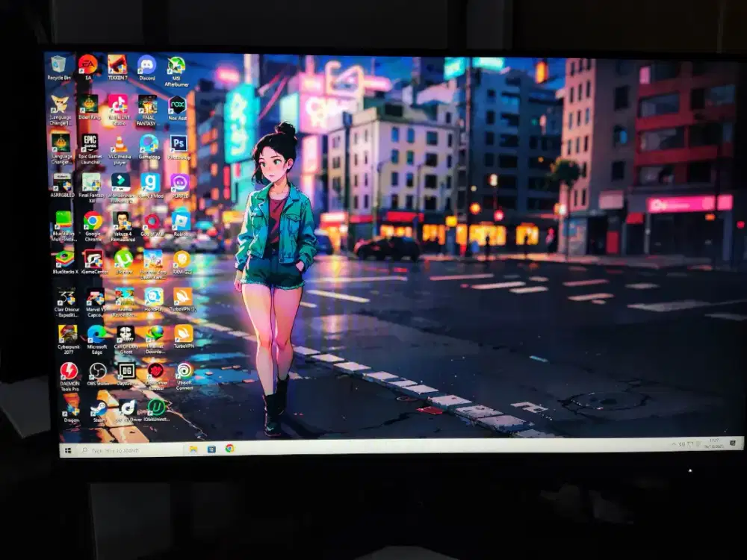Launch Ubisoft Connect from desktop
This screenshot has height=560, width=747.
184,370
